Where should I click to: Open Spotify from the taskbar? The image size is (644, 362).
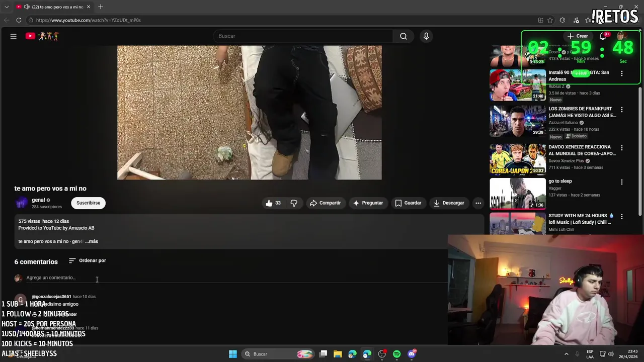pyautogui.click(x=397, y=354)
